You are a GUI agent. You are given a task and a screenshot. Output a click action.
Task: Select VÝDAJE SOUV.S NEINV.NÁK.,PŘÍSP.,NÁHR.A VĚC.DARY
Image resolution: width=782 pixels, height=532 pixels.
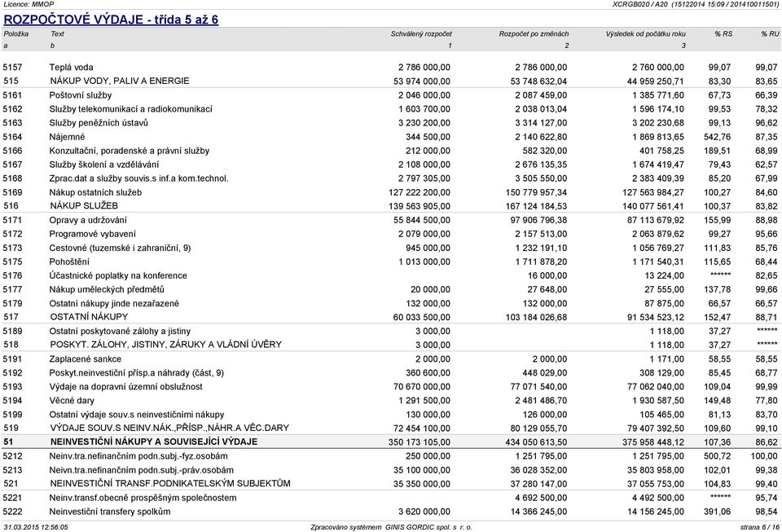(x=169, y=428)
